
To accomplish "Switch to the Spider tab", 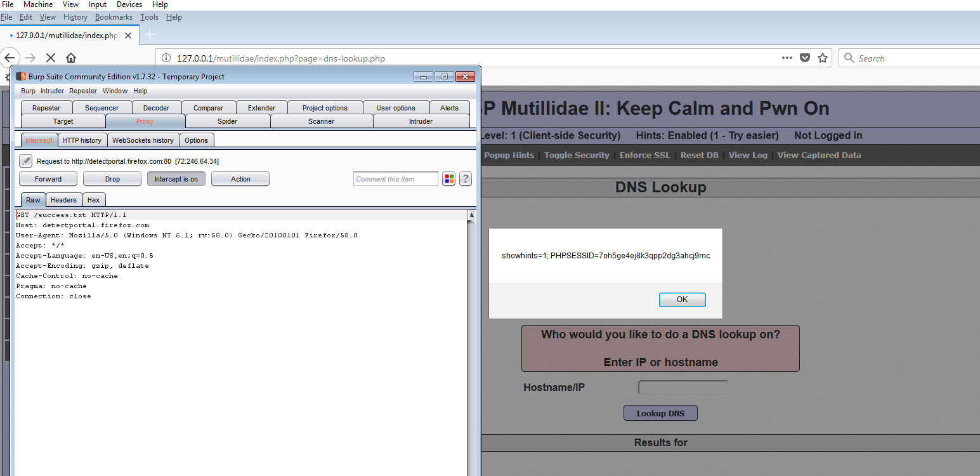I will tap(227, 121).
